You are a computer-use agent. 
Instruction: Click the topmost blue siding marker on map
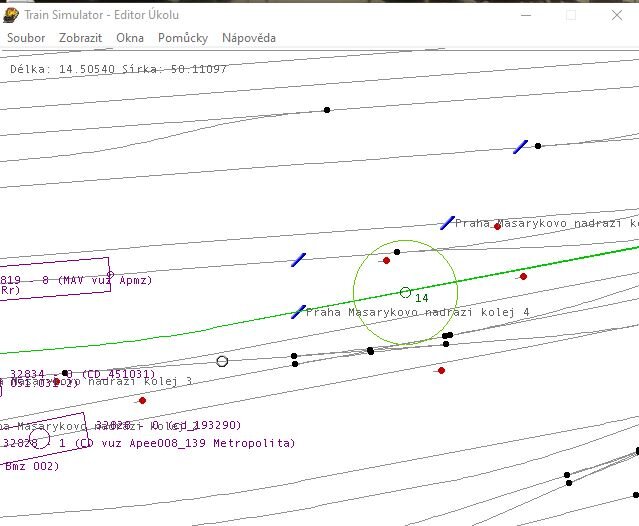point(520,147)
